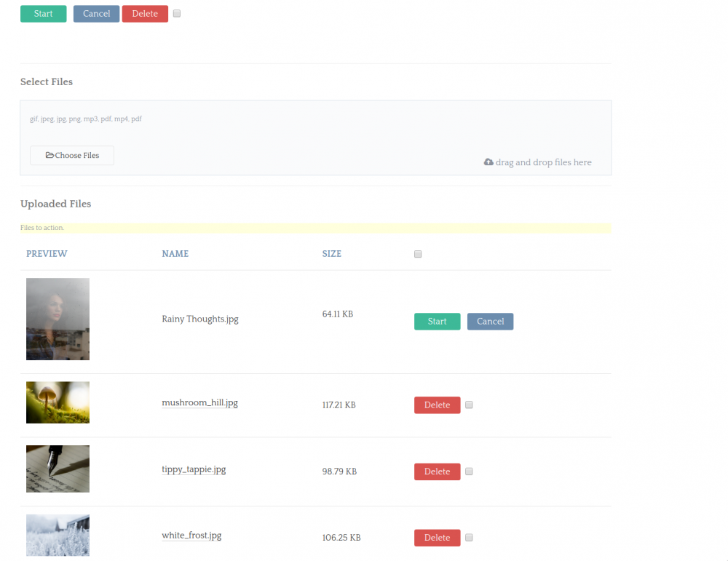Click the drag and drop cloud upload icon
Image resolution: width=728 pixels, height=561 pixels.
(488, 162)
